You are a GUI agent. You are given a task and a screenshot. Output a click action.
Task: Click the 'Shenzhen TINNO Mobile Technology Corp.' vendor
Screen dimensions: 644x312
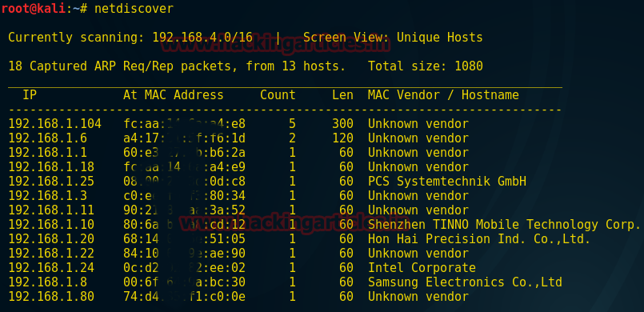coord(504,225)
